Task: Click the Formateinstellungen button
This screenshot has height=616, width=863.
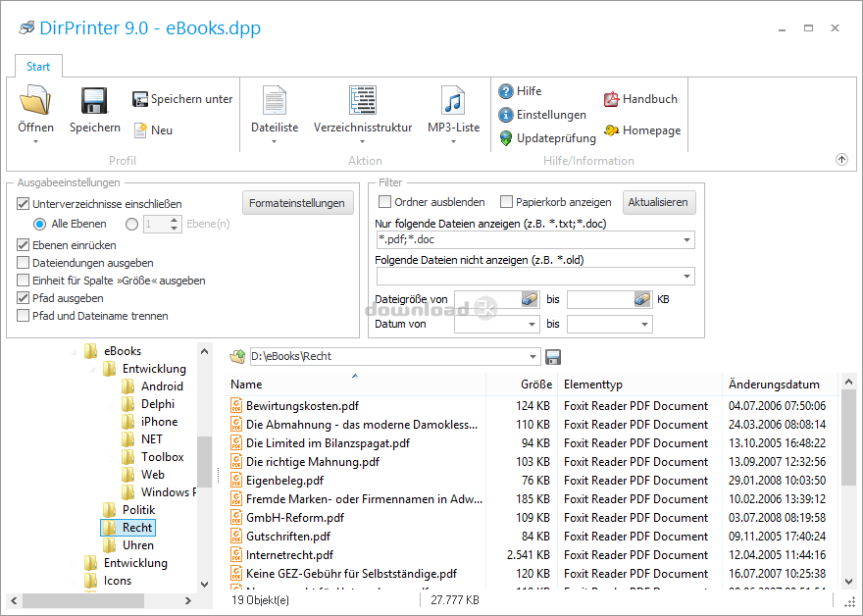Action: point(297,203)
